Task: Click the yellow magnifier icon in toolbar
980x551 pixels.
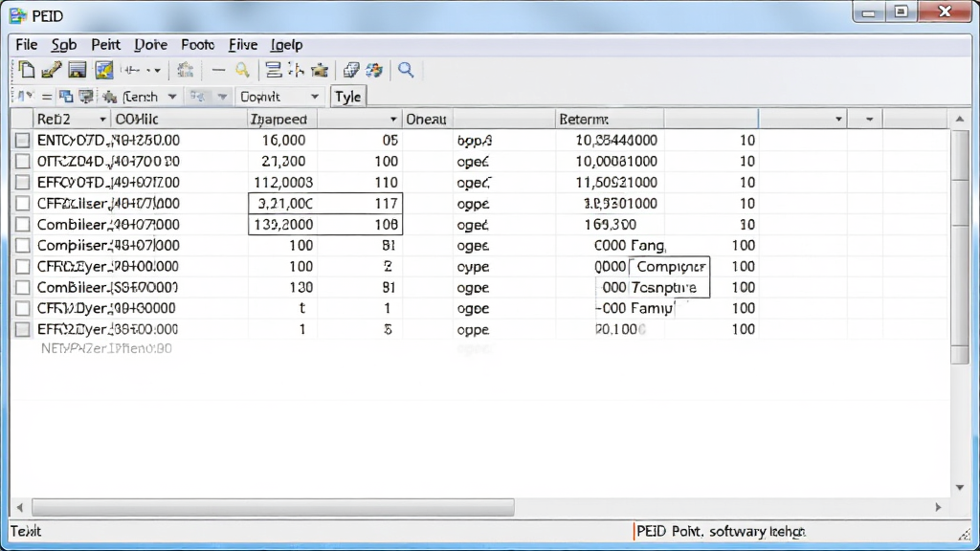Action: [x=242, y=70]
